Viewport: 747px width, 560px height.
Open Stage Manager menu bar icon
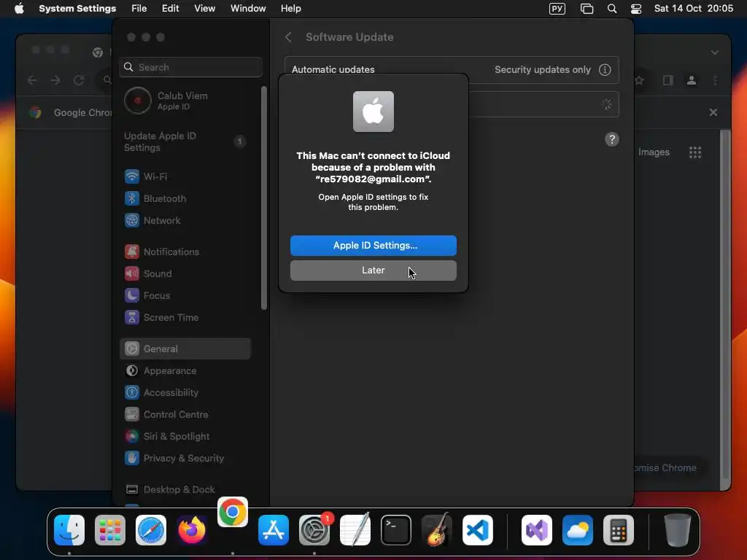[587, 9]
